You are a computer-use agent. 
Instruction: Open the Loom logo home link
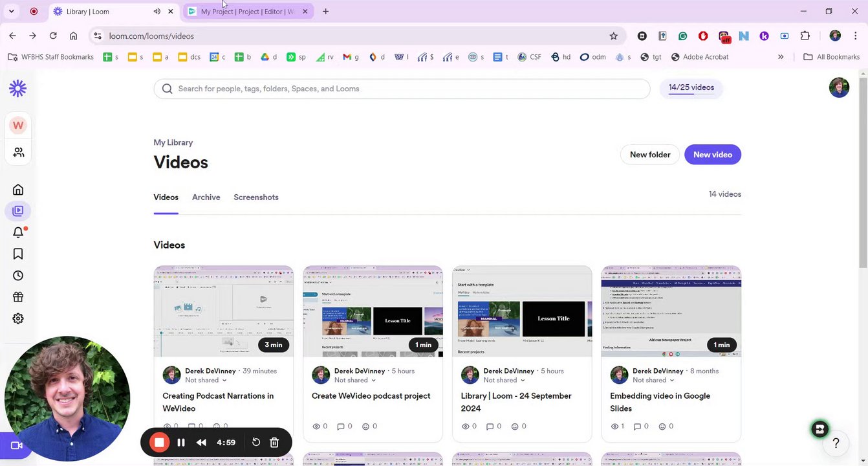(x=18, y=88)
